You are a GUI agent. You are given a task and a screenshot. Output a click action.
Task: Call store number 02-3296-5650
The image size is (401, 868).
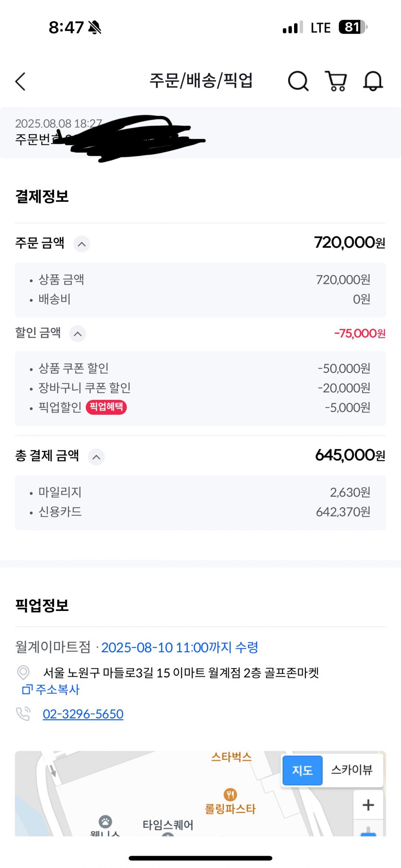(x=83, y=714)
